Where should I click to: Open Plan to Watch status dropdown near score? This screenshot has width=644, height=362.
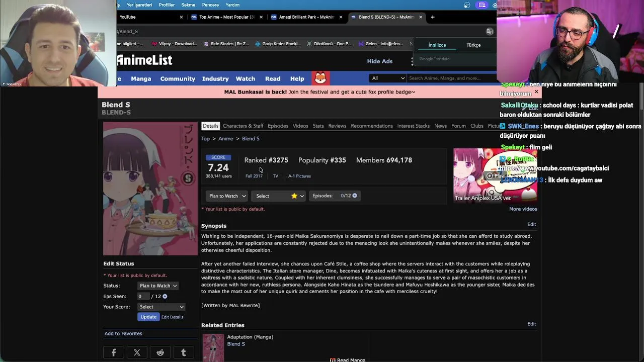227,196
